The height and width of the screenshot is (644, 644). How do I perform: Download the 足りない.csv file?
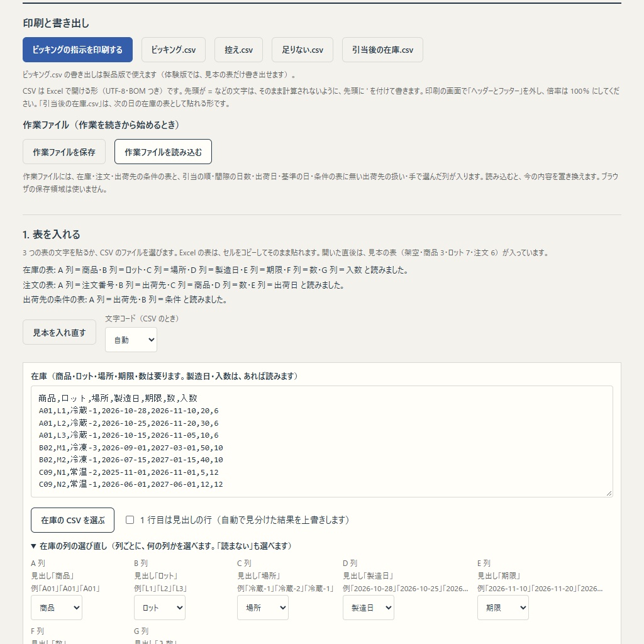click(303, 50)
